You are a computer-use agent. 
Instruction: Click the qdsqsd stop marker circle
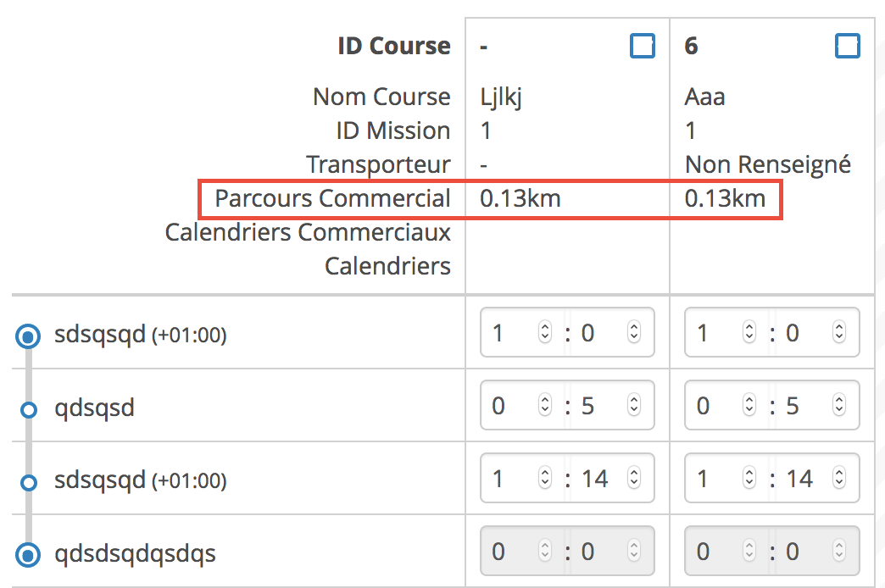tap(28, 410)
